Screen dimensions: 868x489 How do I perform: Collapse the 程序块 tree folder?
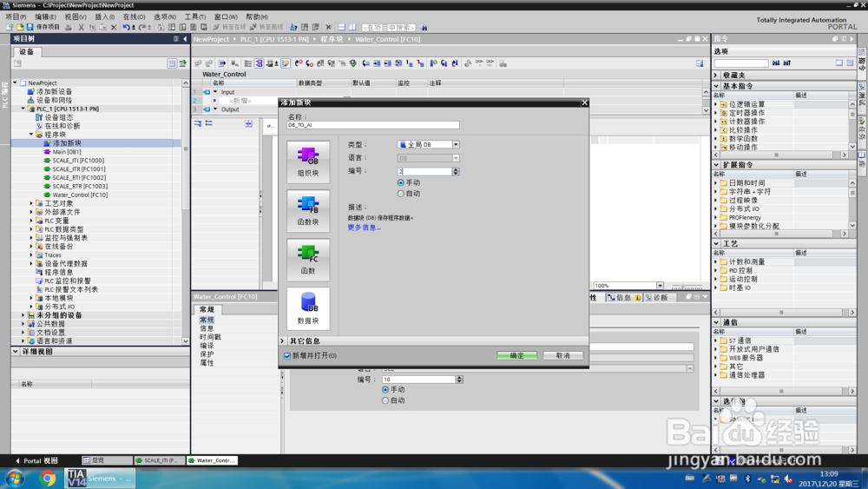click(x=31, y=135)
